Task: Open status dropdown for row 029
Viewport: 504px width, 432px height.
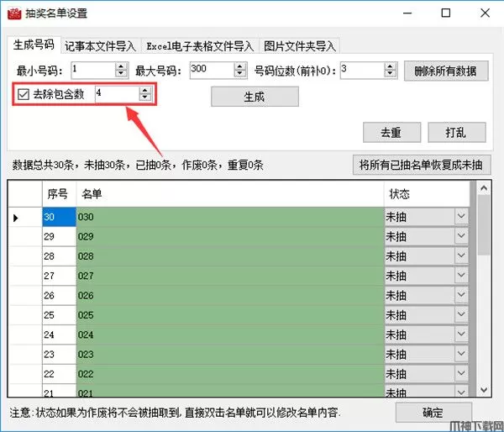Action: pyautogui.click(x=461, y=236)
